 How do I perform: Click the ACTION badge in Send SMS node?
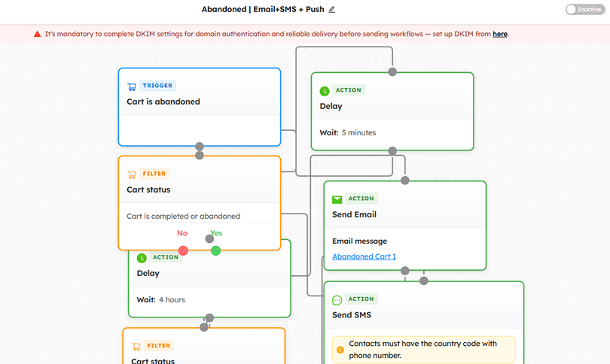coord(361,299)
